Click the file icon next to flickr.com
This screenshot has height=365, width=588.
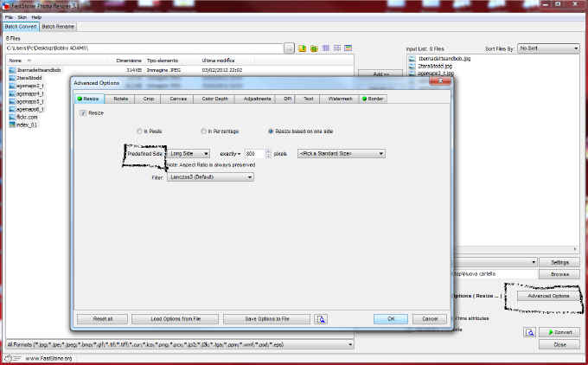[x=12, y=117]
